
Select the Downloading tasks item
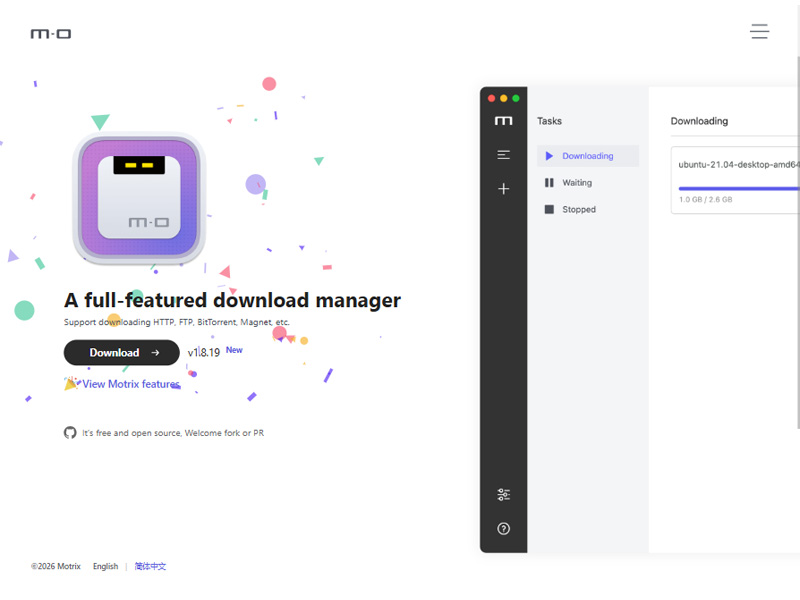pos(587,156)
